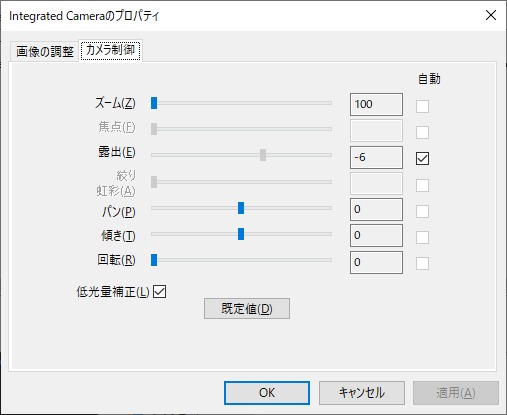Click the 傾き value input field
This screenshot has height=415, width=507.
[376, 235]
